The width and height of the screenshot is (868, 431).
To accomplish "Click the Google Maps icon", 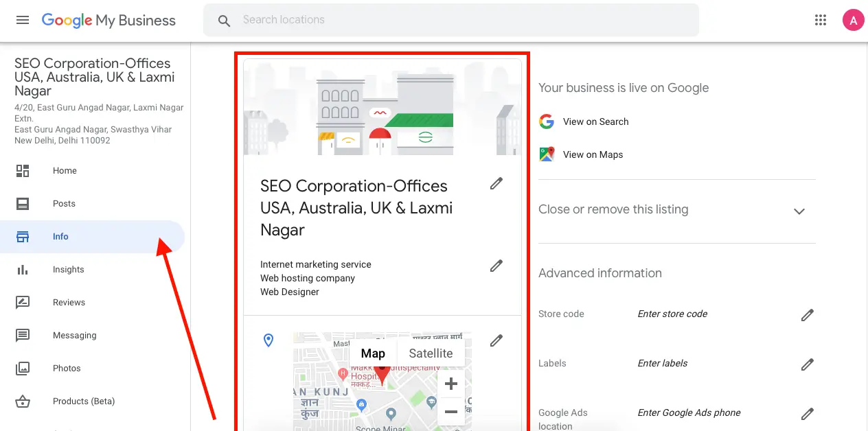I will tap(547, 154).
